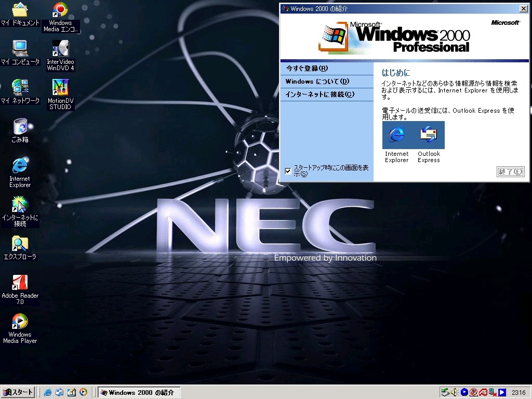Open Windows Media Encoder desktop shortcut
The height and width of the screenshot is (399, 532).
60,17
